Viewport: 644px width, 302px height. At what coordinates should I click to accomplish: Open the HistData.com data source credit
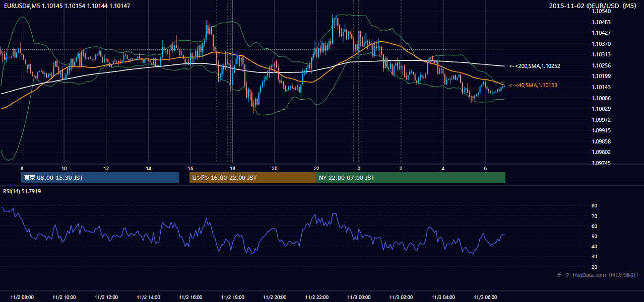[598, 275]
